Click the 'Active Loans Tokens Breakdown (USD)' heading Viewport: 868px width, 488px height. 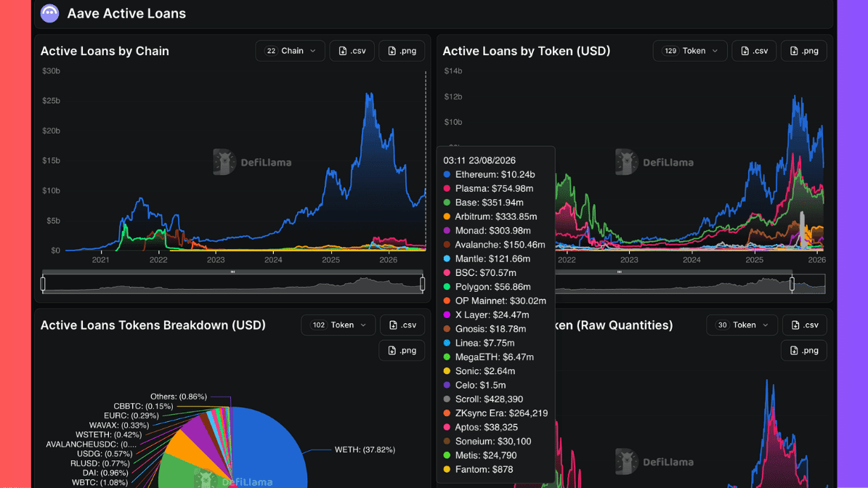tap(153, 325)
